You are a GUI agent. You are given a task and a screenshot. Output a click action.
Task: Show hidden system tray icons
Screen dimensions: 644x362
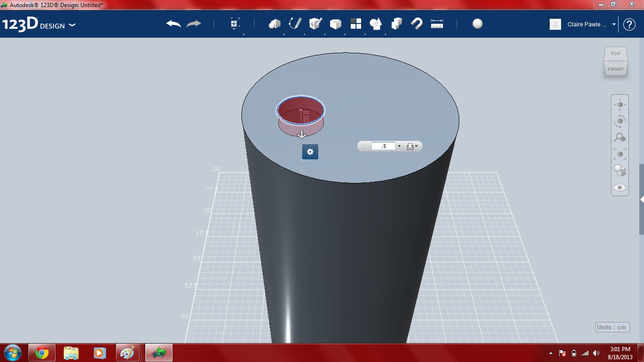tap(551, 353)
